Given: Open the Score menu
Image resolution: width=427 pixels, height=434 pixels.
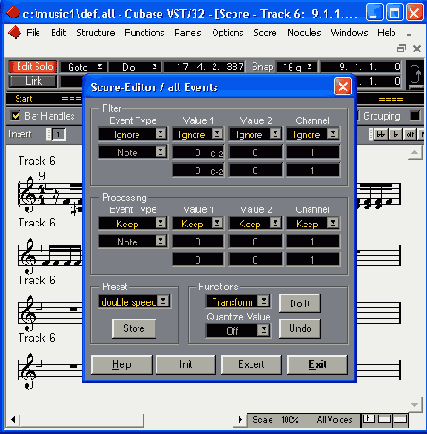Looking at the screenshot, I should click(265, 33).
